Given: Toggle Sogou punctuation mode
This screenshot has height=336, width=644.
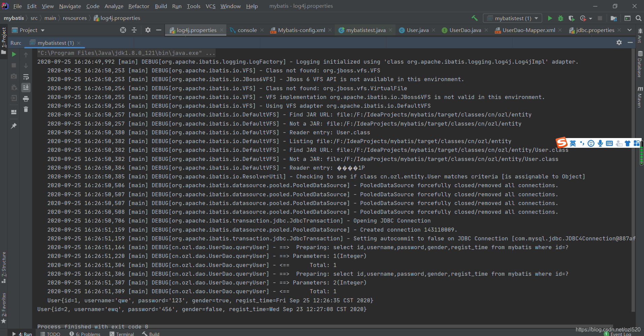Looking at the screenshot, I should (x=582, y=143).
